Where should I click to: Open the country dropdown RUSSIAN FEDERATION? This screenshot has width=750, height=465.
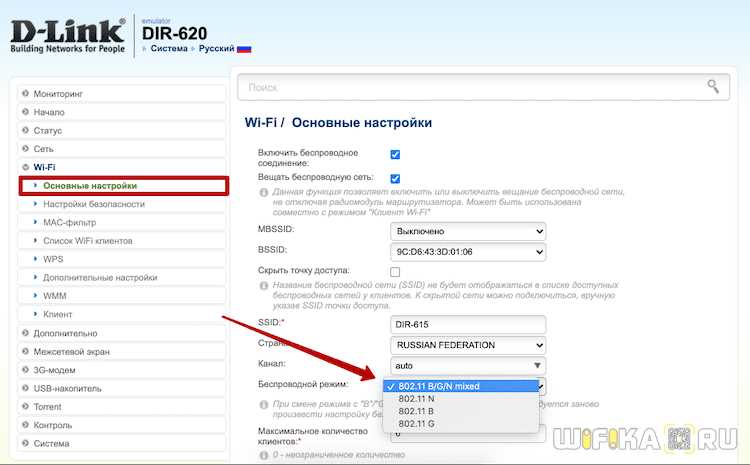(x=468, y=345)
